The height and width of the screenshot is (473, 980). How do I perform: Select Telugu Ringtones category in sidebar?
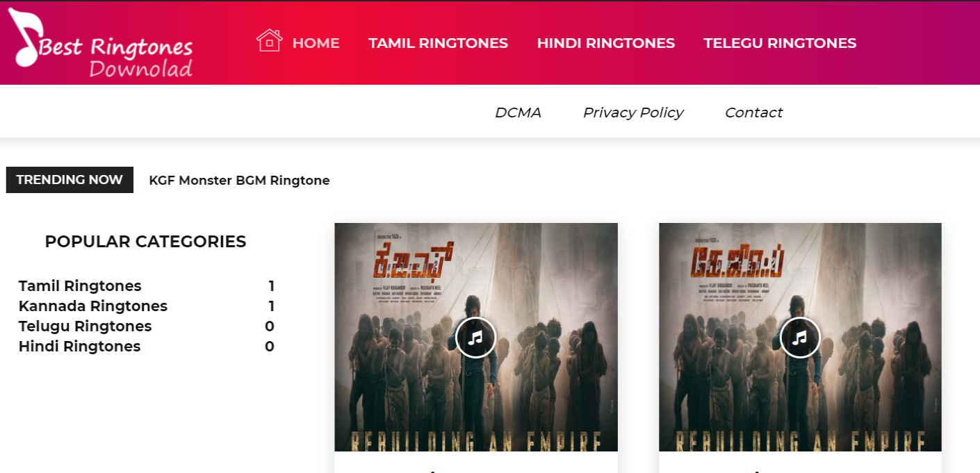(85, 326)
